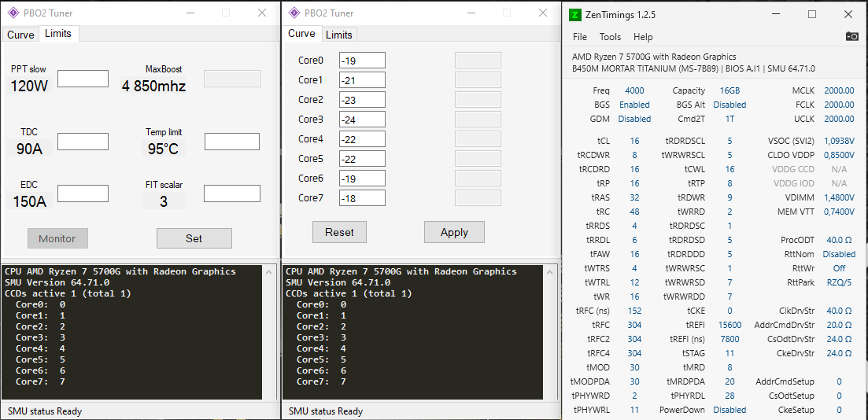The width and height of the screenshot is (868, 420).
Task: Click the Cmd2T value 1T
Action: coord(729,119)
